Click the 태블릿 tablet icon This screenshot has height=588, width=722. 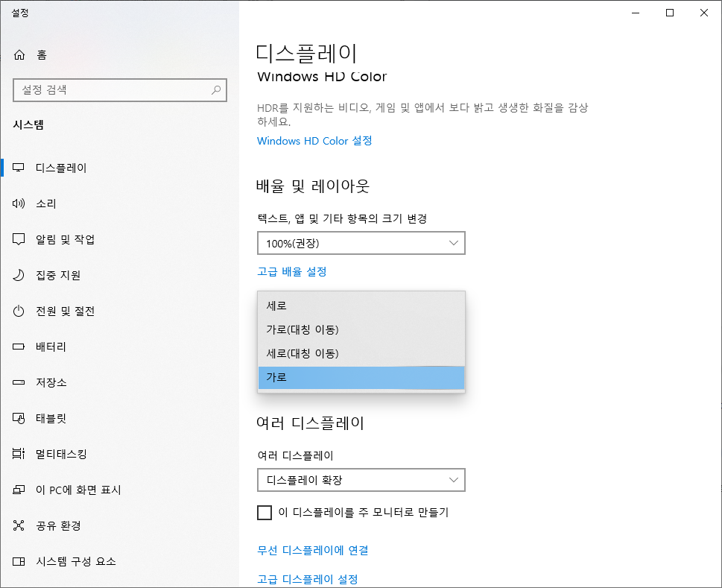coord(19,418)
